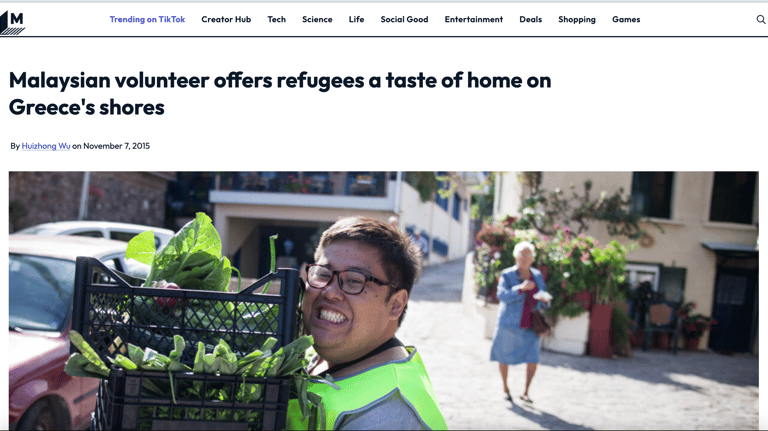Click the vegetable crate in the photo
Image resolution: width=768 pixels, height=431 pixels.
(x=186, y=343)
